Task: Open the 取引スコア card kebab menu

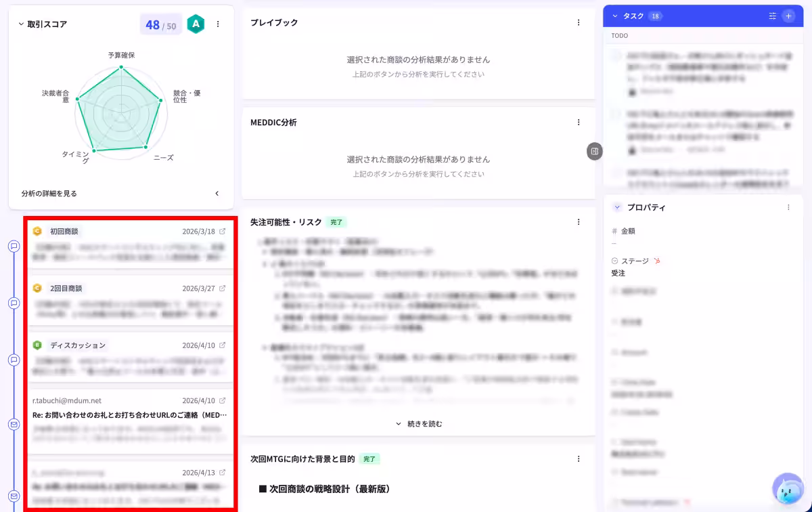Action: point(218,24)
